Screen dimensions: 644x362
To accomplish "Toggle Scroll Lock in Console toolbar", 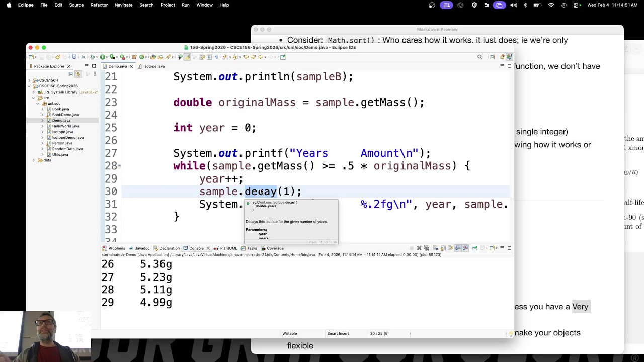I will tap(443, 248).
